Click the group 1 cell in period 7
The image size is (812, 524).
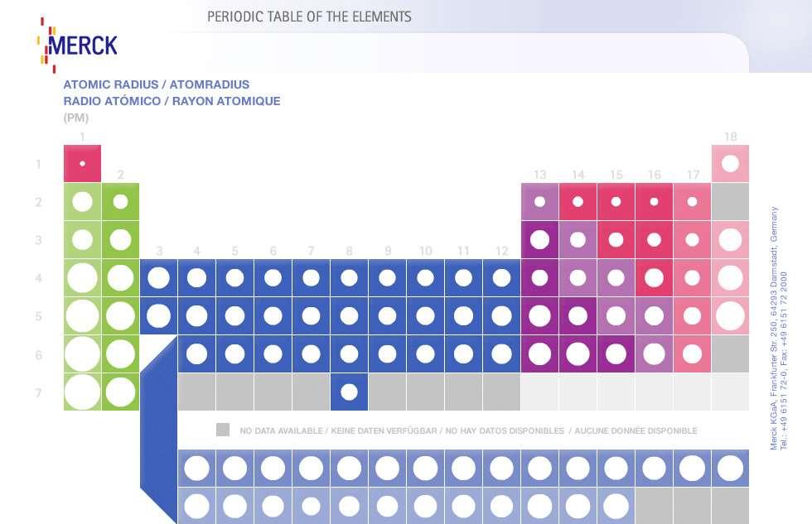tap(82, 392)
